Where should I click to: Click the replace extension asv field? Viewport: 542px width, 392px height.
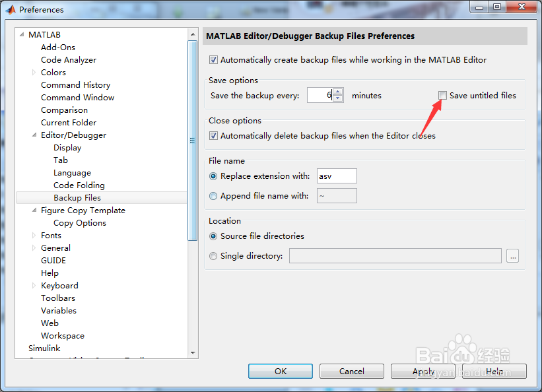pyautogui.click(x=337, y=176)
